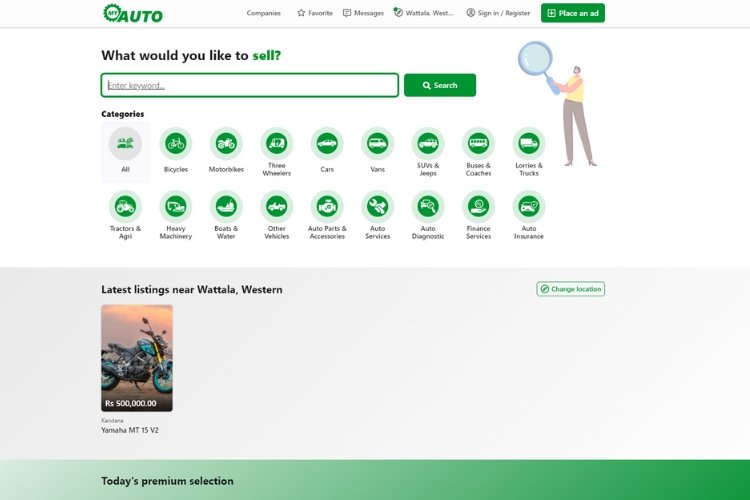Open Messages from the header

click(363, 13)
